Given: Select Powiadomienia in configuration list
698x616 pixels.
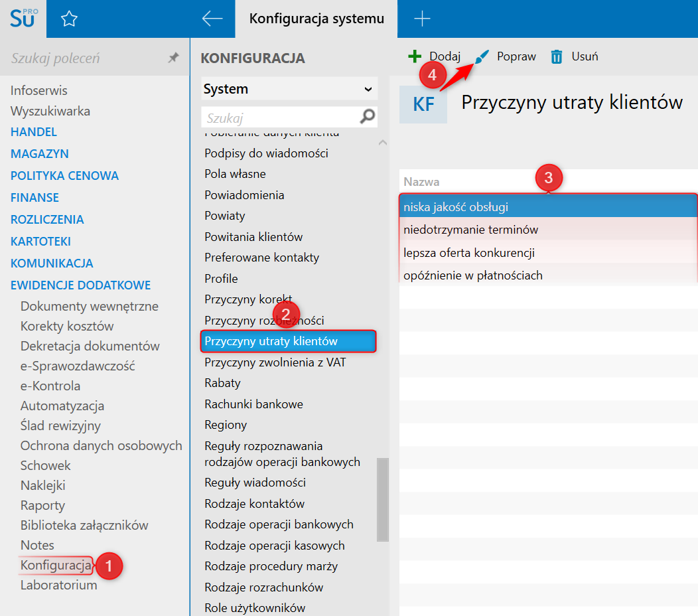Looking at the screenshot, I should point(244,195).
